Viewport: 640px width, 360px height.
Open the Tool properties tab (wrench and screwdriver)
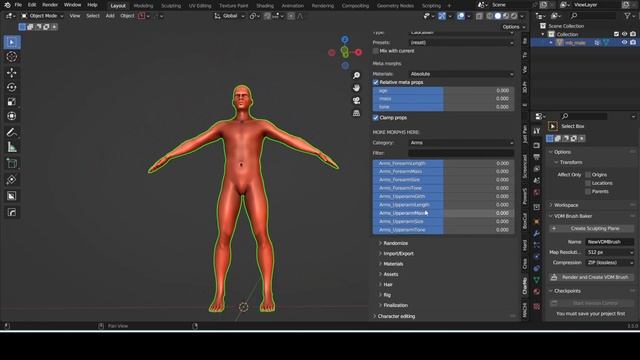(537, 131)
